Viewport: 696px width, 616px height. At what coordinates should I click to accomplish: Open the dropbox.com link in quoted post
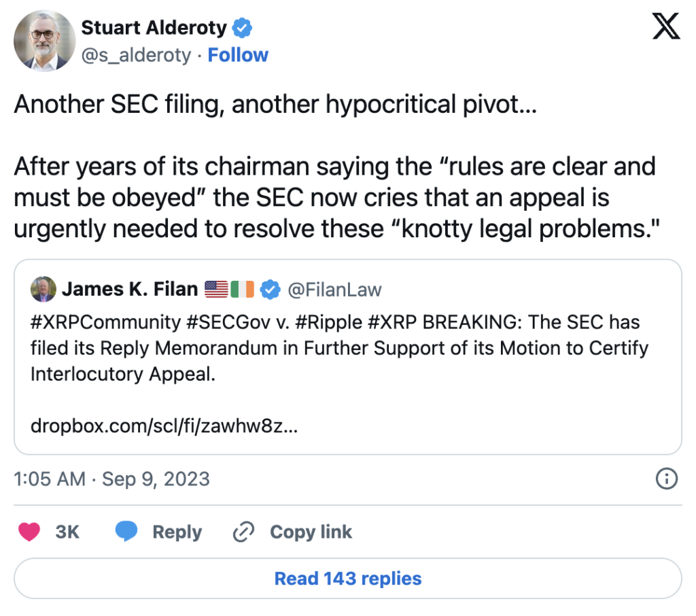[164, 426]
